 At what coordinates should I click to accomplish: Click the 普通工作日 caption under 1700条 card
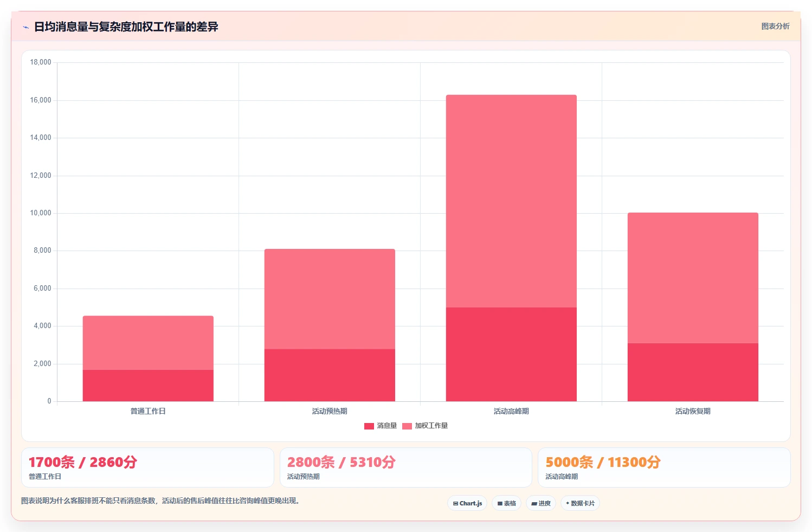pyautogui.click(x=45, y=477)
